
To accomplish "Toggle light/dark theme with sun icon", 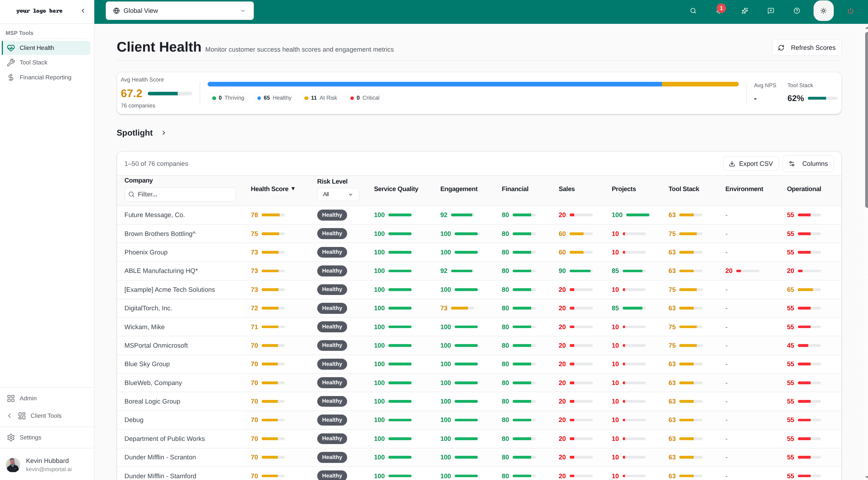I will coord(823,11).
